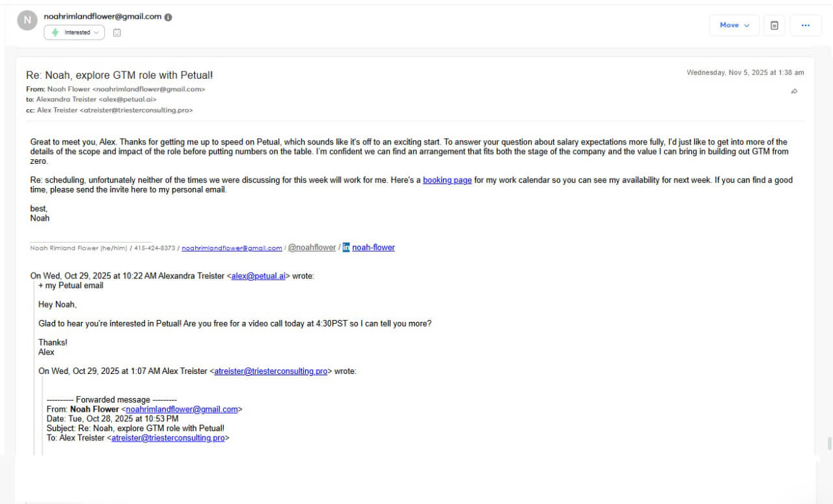Click the calendar icon next to Interested
This screenshot has width=833, height=504.
click(117, 33)
